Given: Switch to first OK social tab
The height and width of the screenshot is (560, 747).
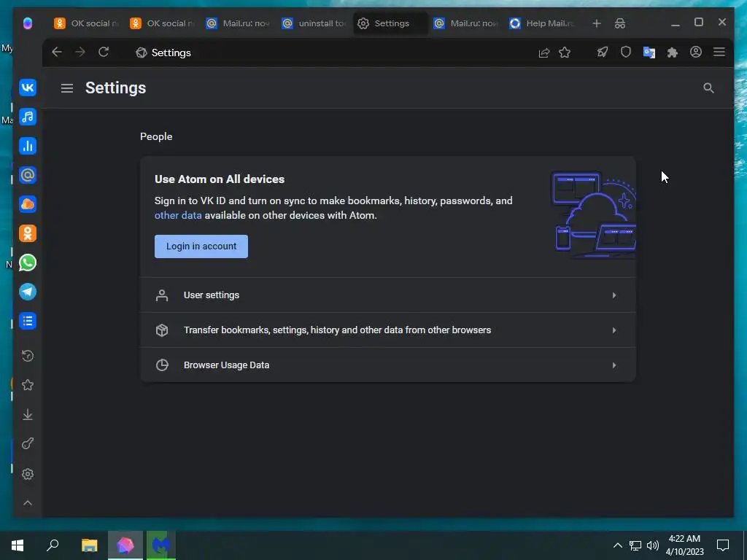Looking at the screenshot, I should click(x=85, y=23).
